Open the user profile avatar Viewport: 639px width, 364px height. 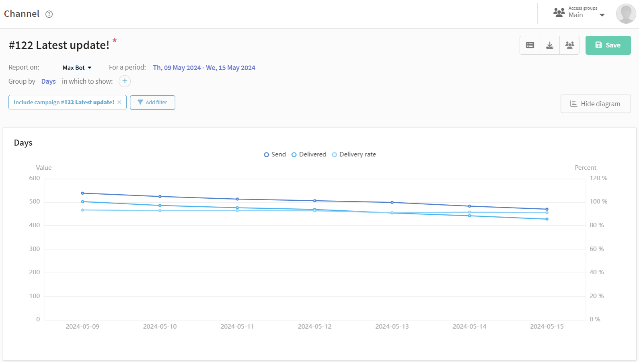tap(625, 14)
